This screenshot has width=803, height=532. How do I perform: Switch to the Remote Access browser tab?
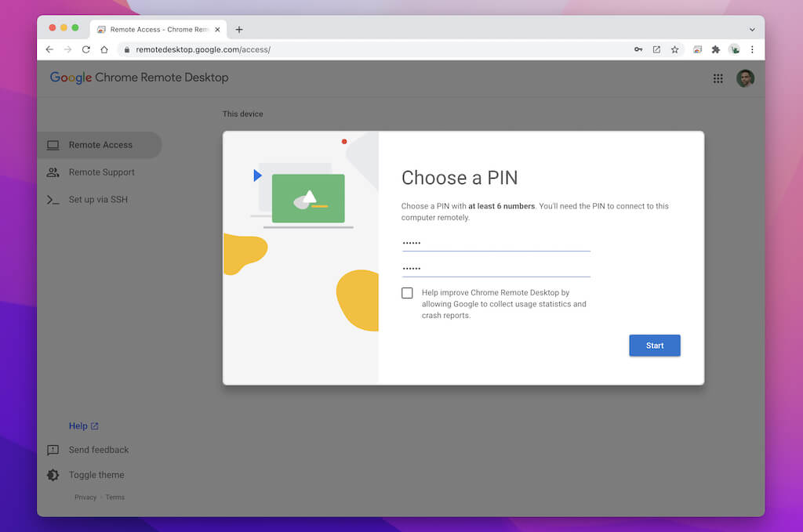(x=158, y=30)
